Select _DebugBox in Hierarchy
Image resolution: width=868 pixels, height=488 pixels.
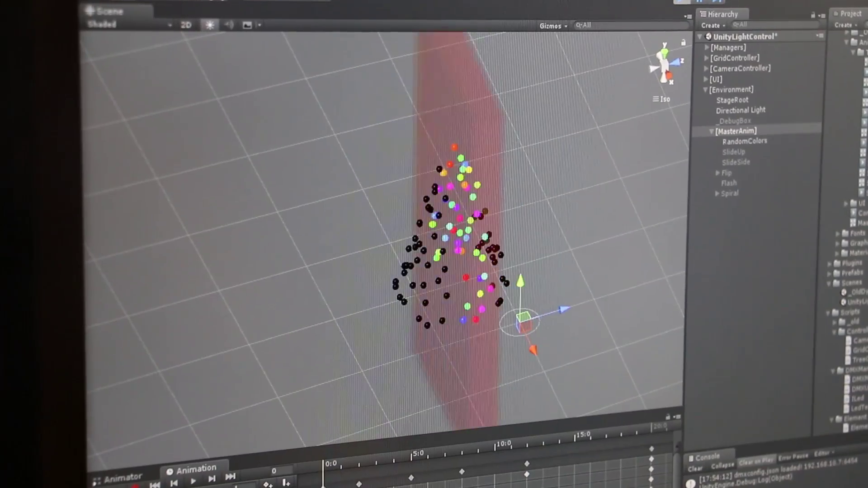tap(733, 121)
